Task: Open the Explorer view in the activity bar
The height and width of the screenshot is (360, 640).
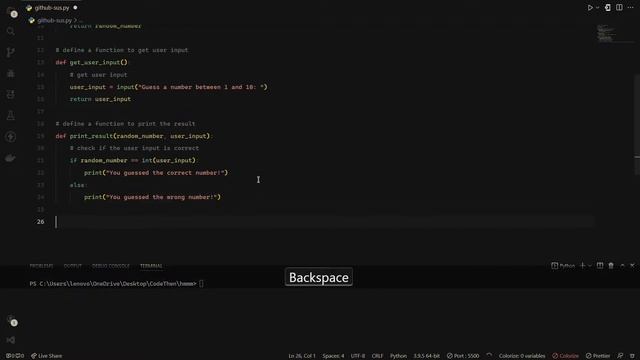Action: (11, 12)
